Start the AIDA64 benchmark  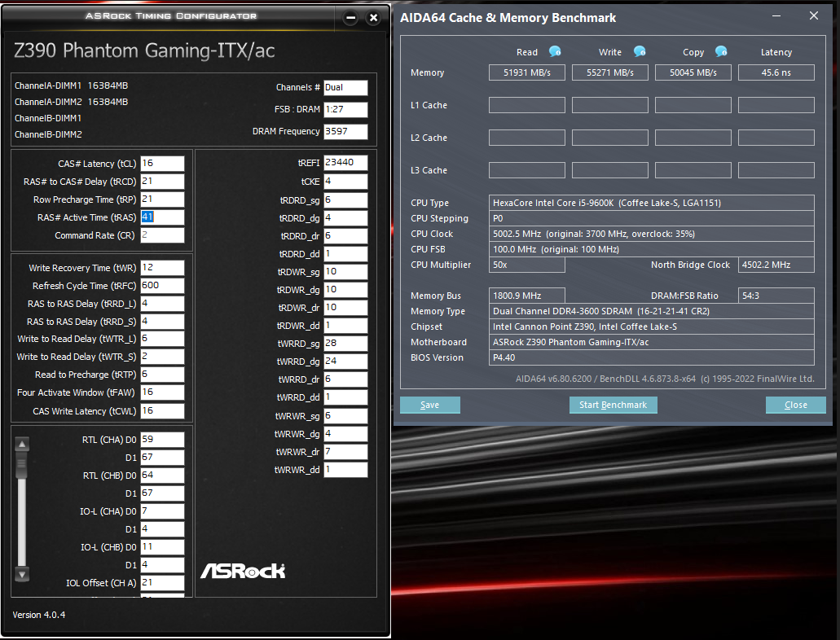pos(613,405)
